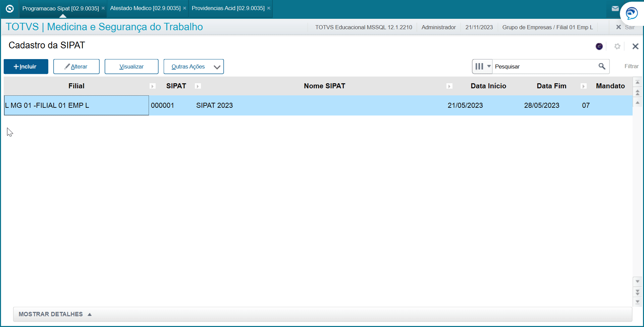The image size is (644, 327).
Task: Open the column selector dropdown next to Pesquisar
Action: (482, 66)
